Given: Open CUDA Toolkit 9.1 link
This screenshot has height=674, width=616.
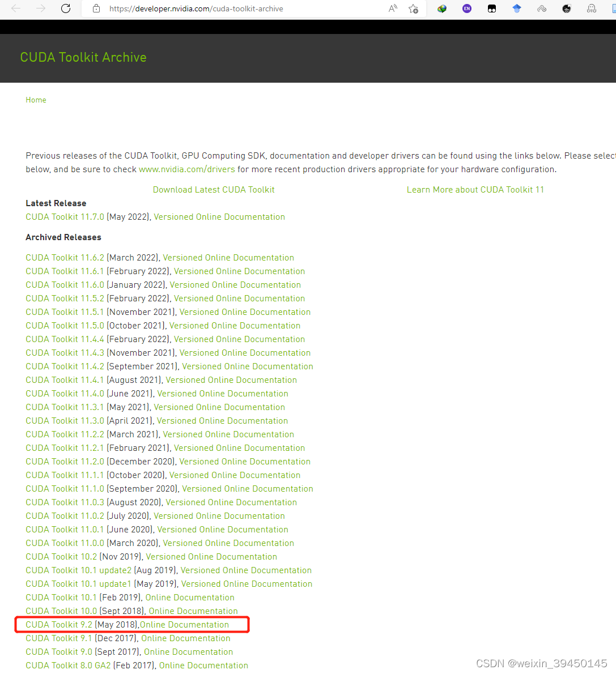Looking at the screenshot, I should pos(59,638).
